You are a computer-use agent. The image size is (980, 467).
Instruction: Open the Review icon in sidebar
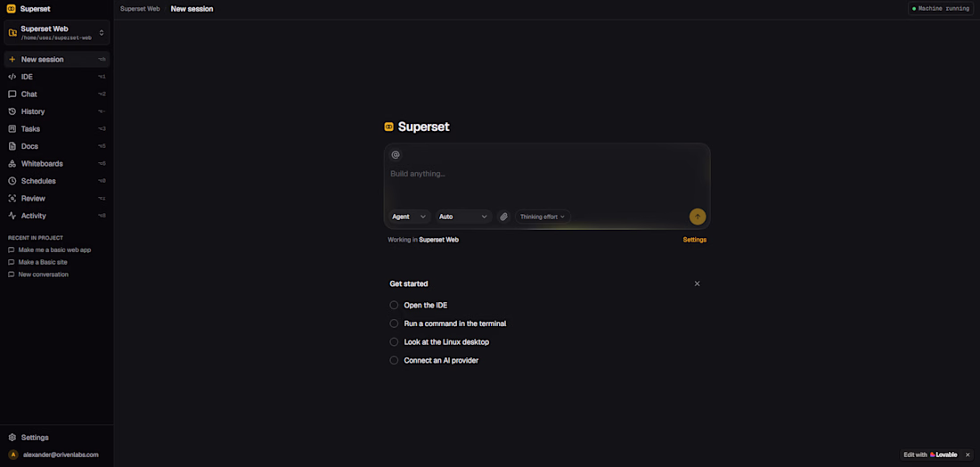coord(12,198)
